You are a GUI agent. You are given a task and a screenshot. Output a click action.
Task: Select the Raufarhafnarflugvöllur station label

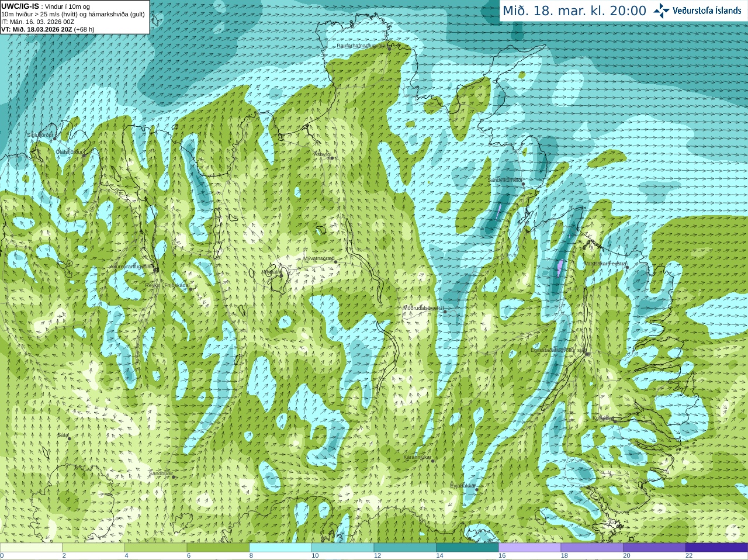(x=362, y=45)
